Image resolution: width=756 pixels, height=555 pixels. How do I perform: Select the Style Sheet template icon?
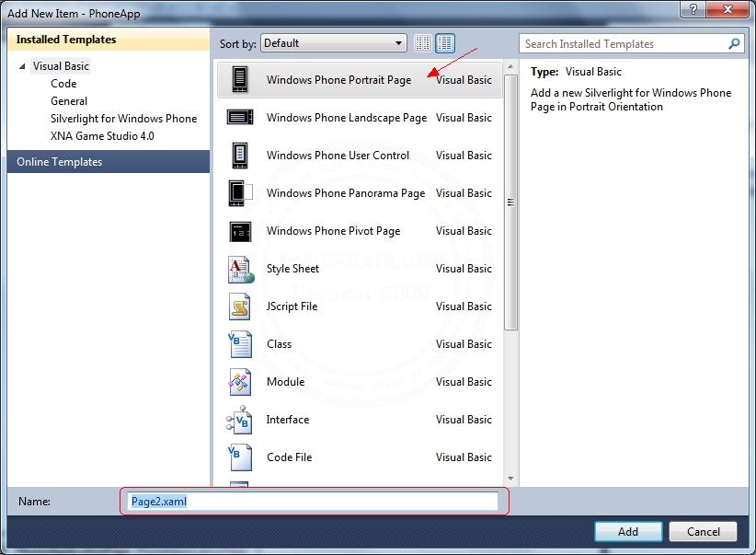click(x=241, y=269)
